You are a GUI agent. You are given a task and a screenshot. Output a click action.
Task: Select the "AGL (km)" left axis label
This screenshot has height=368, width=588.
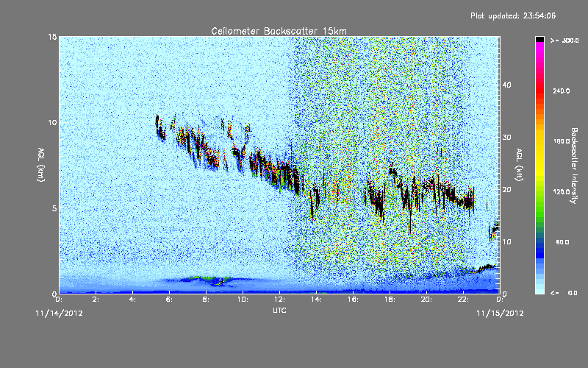[41, 165]
